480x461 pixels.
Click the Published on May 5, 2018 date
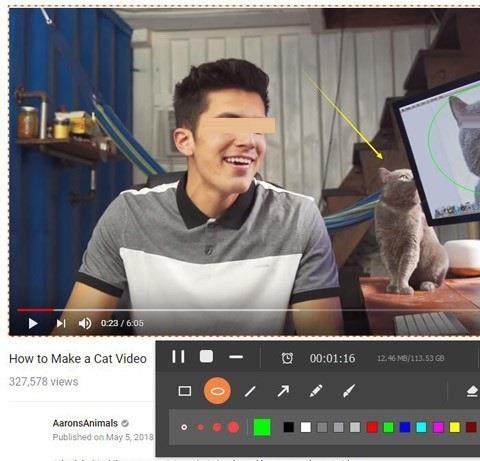coord(103,437)
